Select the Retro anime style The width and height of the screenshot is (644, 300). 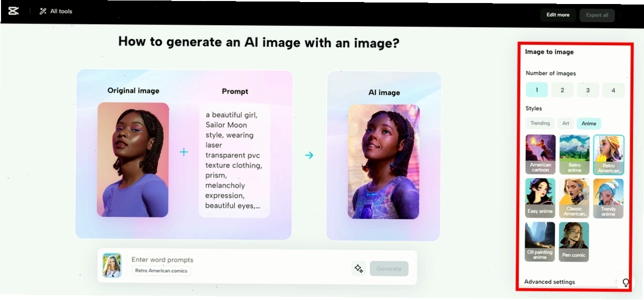pyautogui.click(x=575, y=154)
